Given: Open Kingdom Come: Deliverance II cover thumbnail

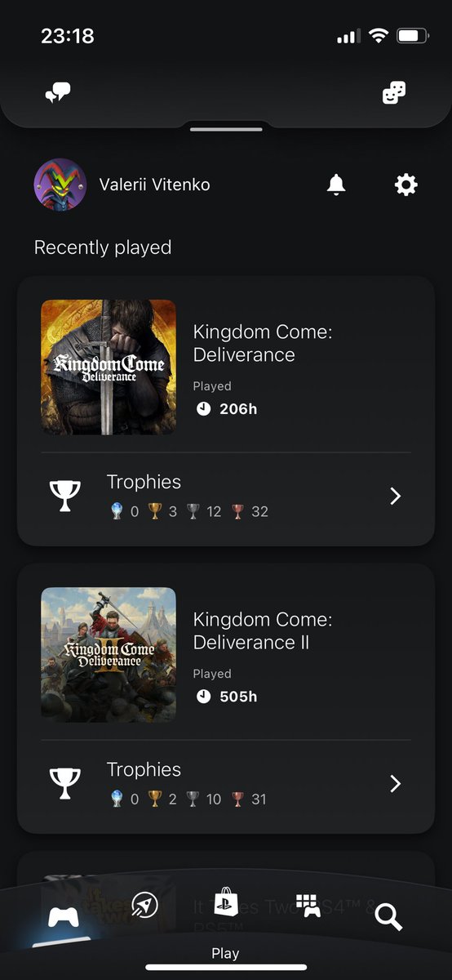Looking at the screenshot, I should click(x=109, y=655).
